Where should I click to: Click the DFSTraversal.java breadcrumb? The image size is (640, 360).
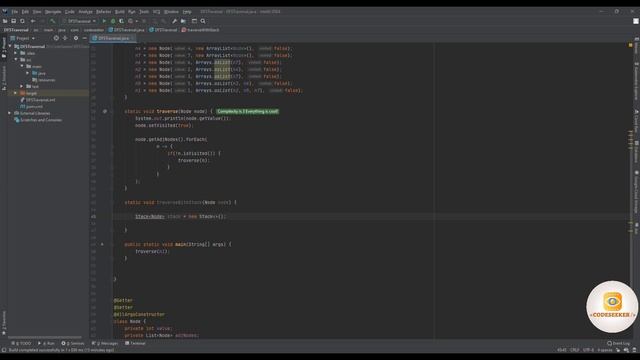tap(127, 30)
